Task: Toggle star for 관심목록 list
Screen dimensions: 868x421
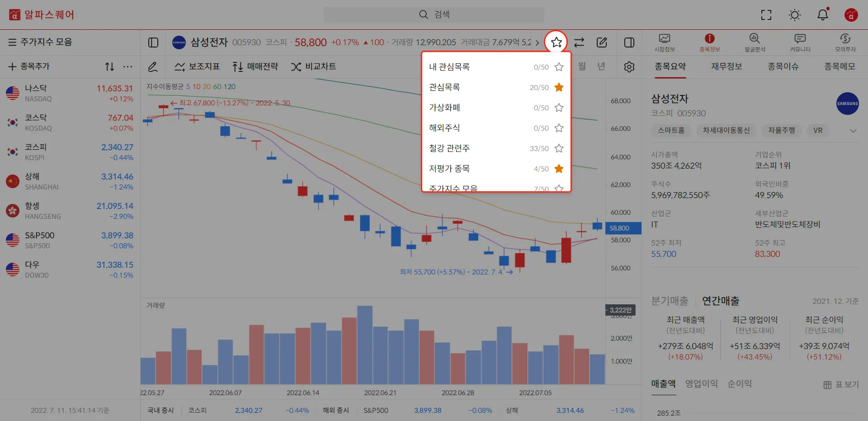Action: (x=559, y=87)
